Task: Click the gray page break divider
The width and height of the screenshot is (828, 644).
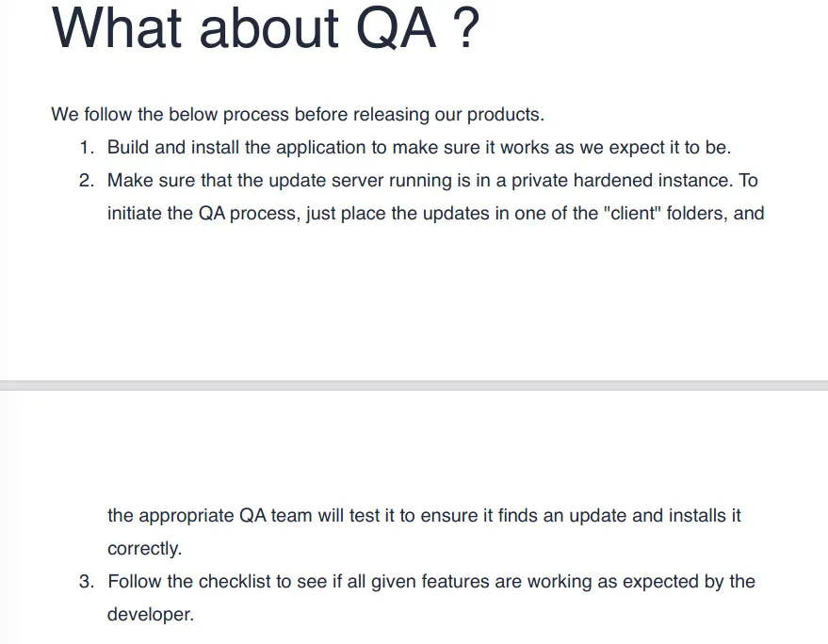Action: [x=414, y=385]
